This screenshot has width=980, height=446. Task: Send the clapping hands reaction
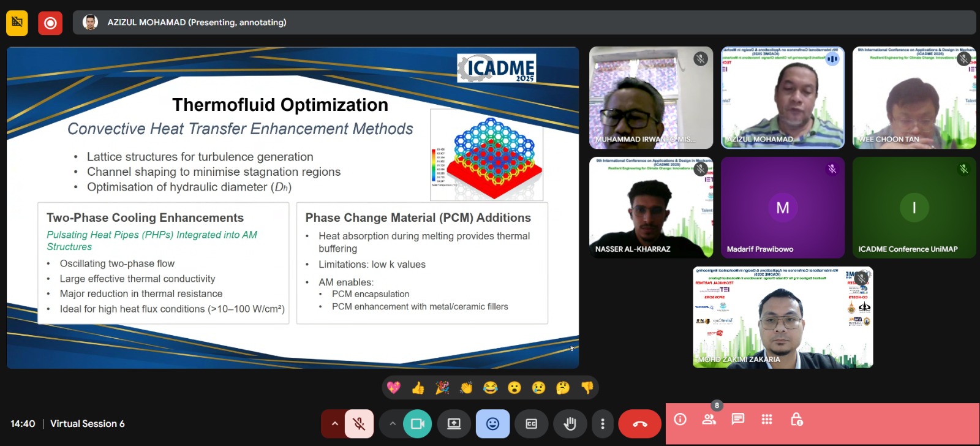pyautogui.click(x=466, y=388)
